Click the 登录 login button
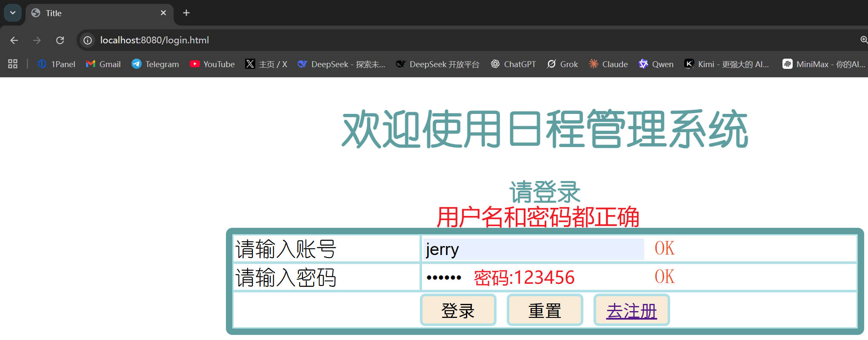868x340 pixels. click(458, 310)
